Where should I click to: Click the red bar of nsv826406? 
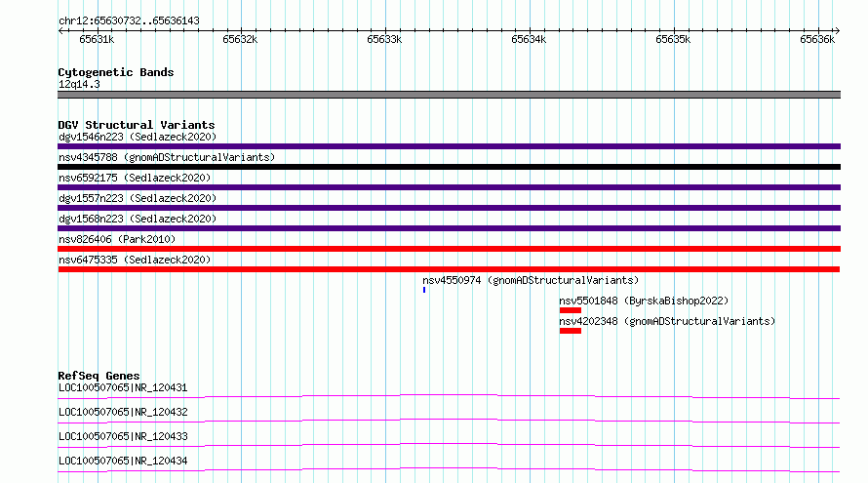pyautogui.click(x=449, y=249)
